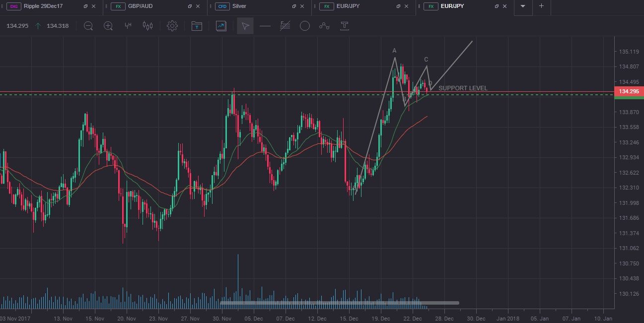The height and width of the screenshot is (323, 644).
Task: Open chart settings gear
Action: tap(172, 26)
